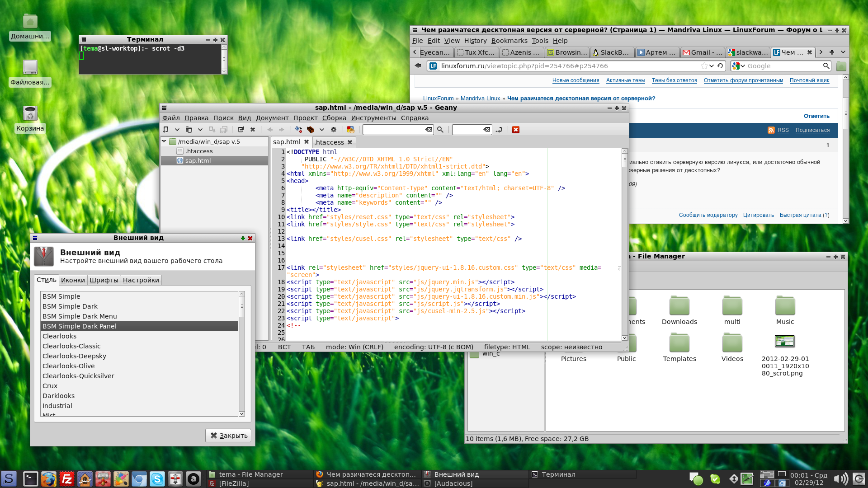The image size is (868, 488).
Task: Click the Google search field in Firefox
Action: pyautogui.click(x=784, y=66)
